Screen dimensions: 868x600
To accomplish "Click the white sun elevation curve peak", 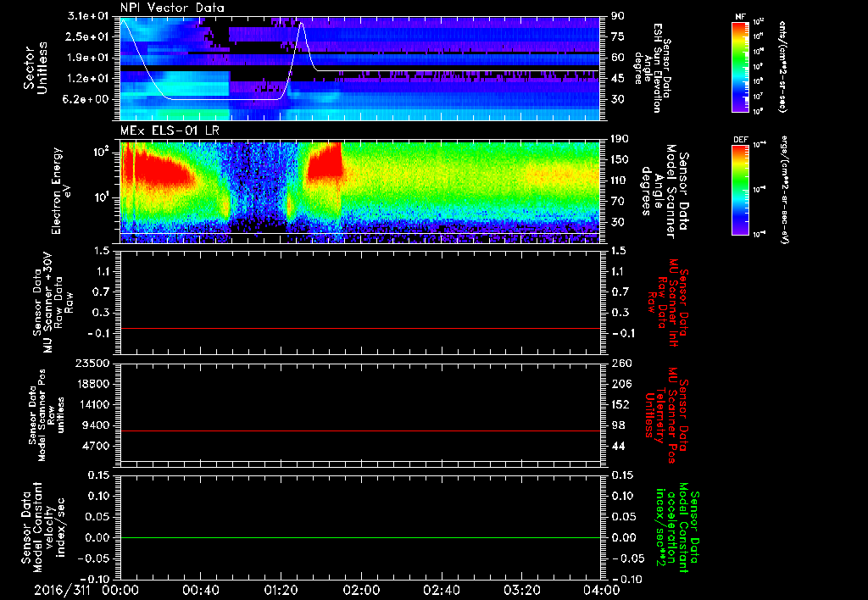I will (301, 23).
